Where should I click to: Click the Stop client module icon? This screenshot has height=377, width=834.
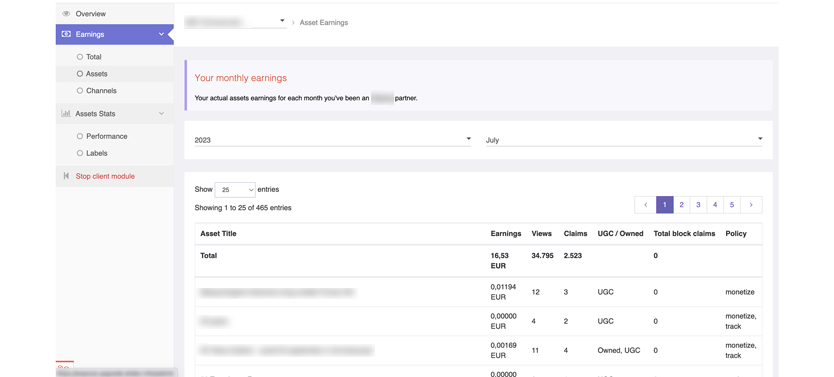pyautogui.click(x=66, y=176)
